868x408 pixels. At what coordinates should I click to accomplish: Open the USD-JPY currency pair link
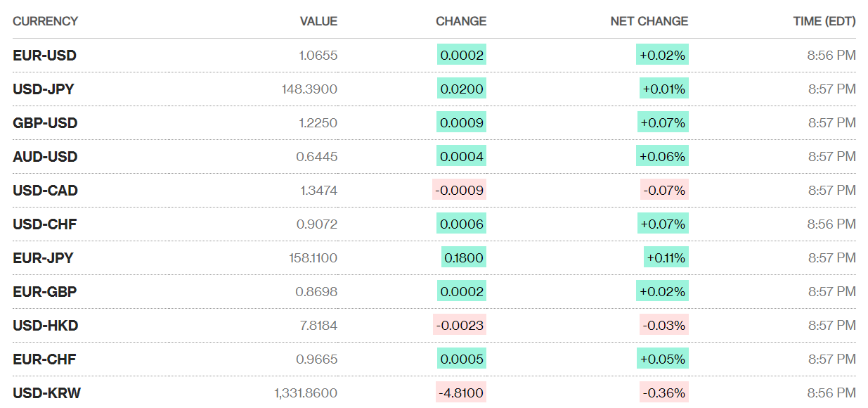point(44,89)
